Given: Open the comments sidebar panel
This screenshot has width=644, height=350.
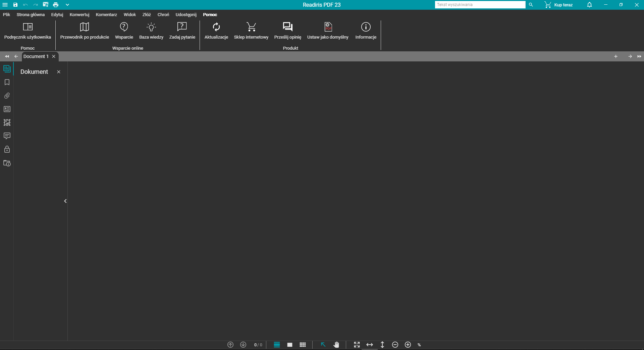Looking at the screenshot, I should pos(7,136).
